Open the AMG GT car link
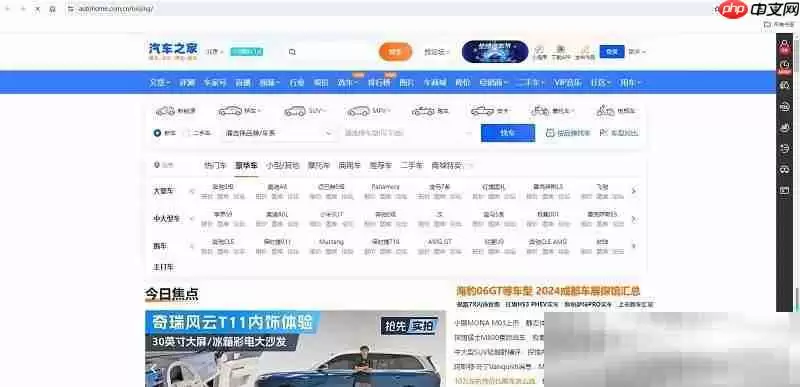Viewport: 800px width, 387px height. click(440, 242)
